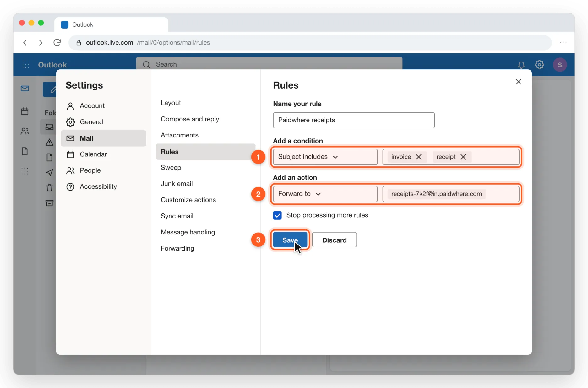
Task: Click the rule name input field
Action: click(354, 120)
